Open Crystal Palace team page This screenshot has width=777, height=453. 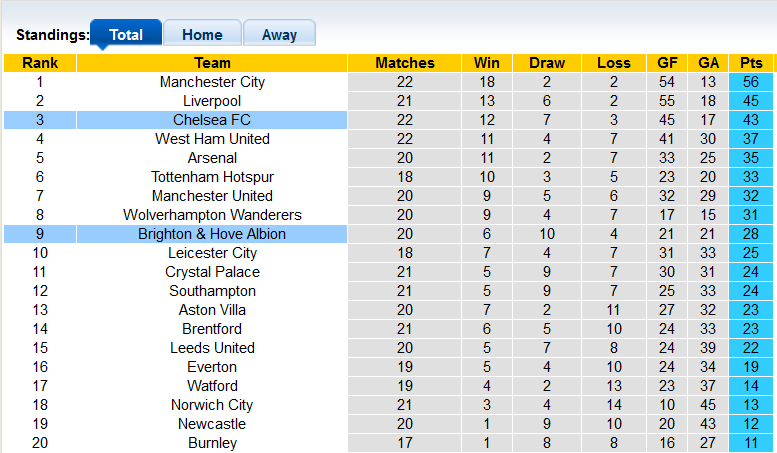[x=212, y=272]
